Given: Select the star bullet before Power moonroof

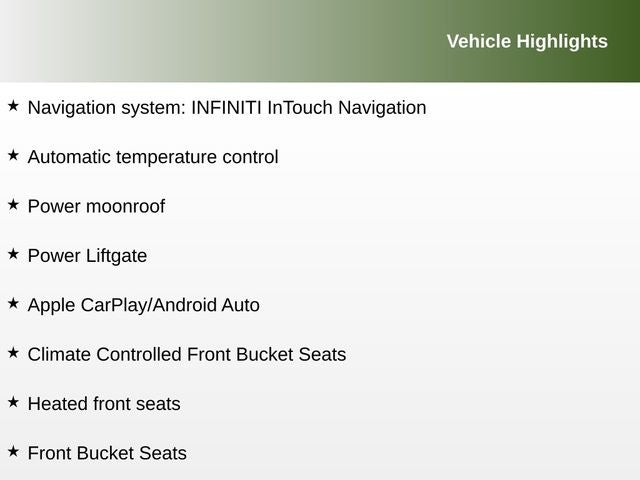Looking at the screenshot, I should tap(13, 204).
